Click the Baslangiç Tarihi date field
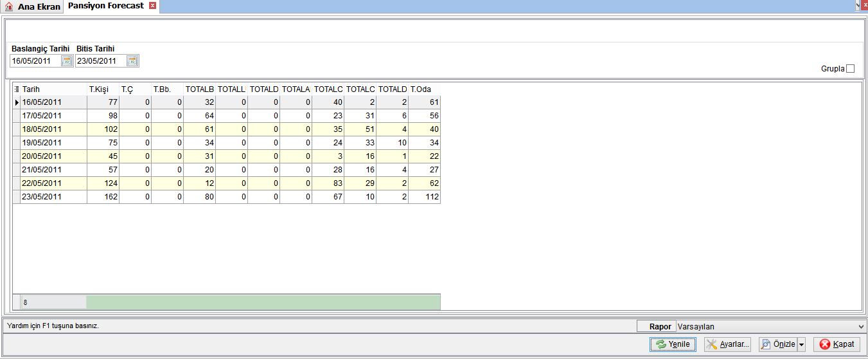Viewport: 868px width, 359px height. point(35,61)
